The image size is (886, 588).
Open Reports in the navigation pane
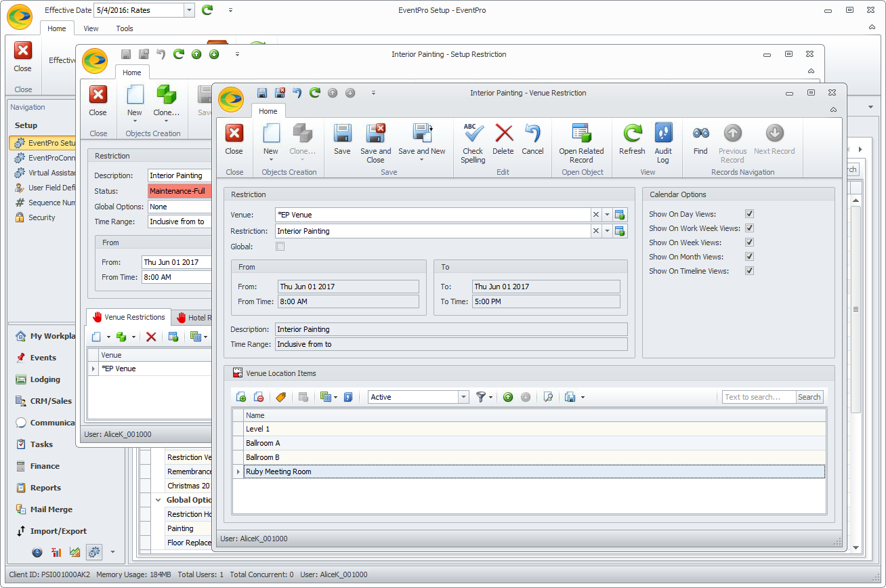[45, 488]
